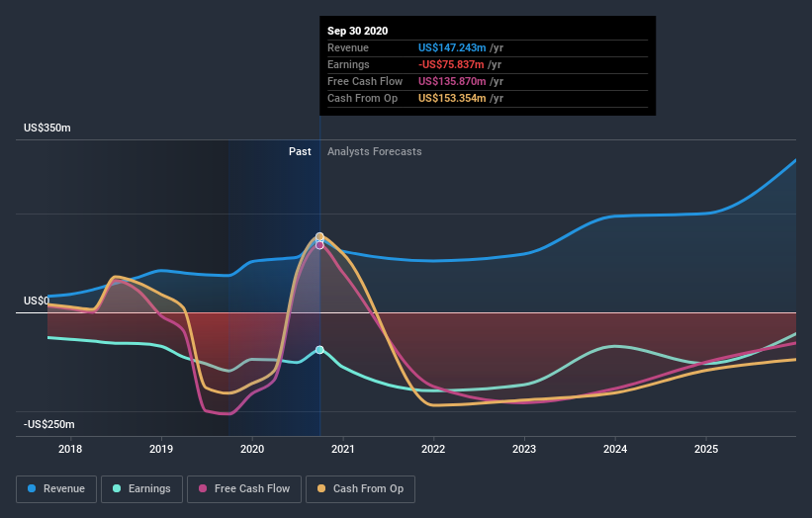Click the -US$250m y-axis label
This screenshot has width=812, height=518.
pyautogui.click(x=49, y=424)
